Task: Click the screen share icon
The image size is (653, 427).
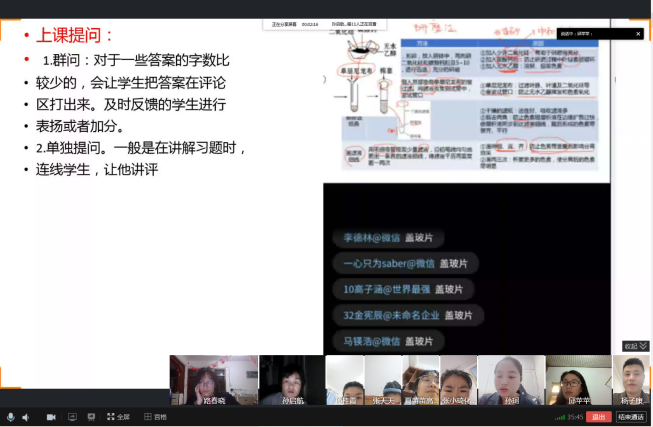Action: [71, 417]
